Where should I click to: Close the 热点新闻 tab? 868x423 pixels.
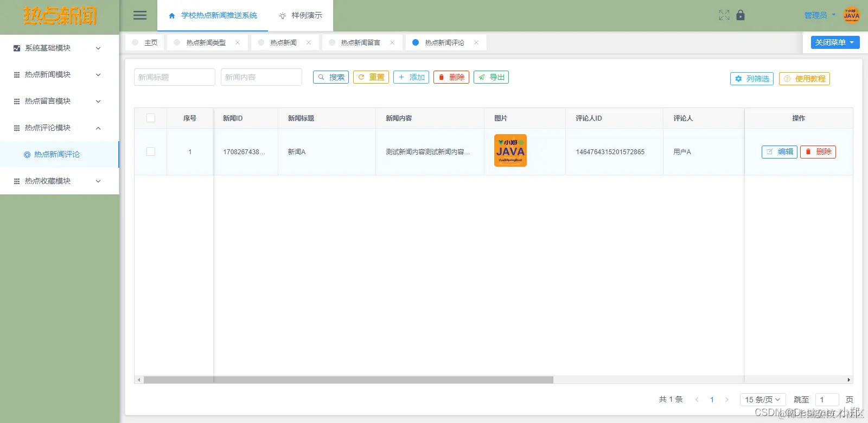(309, 42)
